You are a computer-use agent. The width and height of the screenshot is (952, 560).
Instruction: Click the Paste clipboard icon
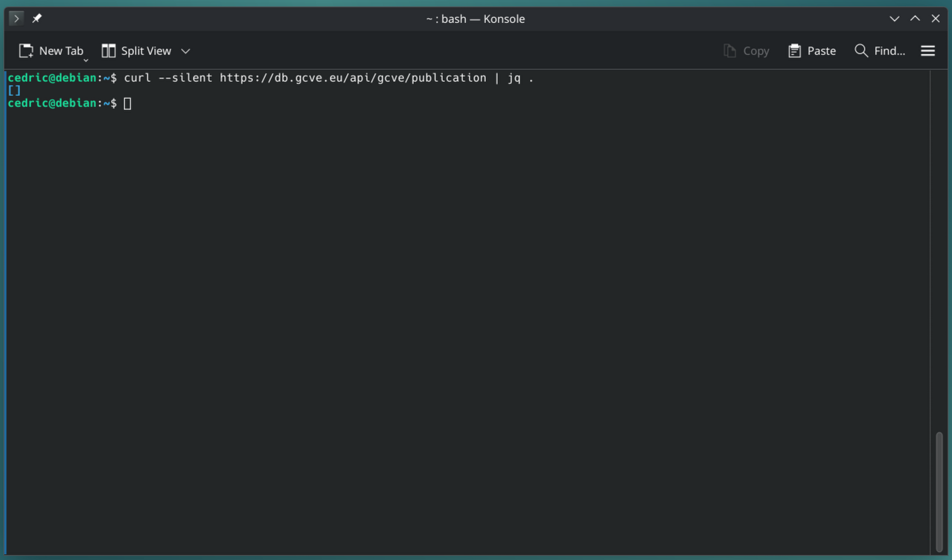795,51
